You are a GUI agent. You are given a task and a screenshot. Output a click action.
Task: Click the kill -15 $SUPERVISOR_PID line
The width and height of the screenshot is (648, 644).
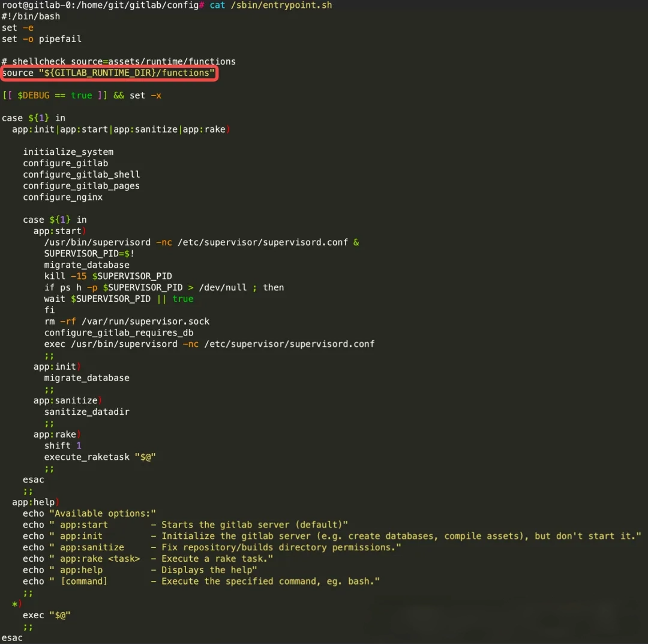(108, 277)
